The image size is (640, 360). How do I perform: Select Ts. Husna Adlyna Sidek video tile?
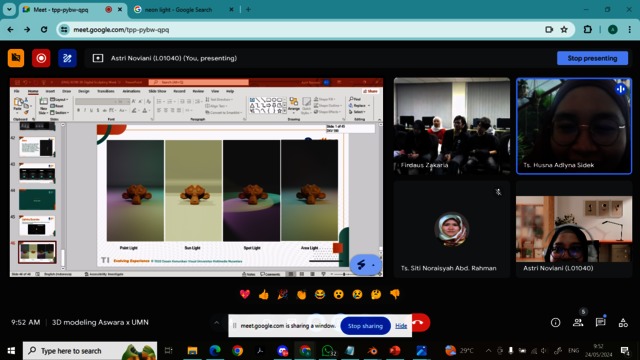pos(574,126)
